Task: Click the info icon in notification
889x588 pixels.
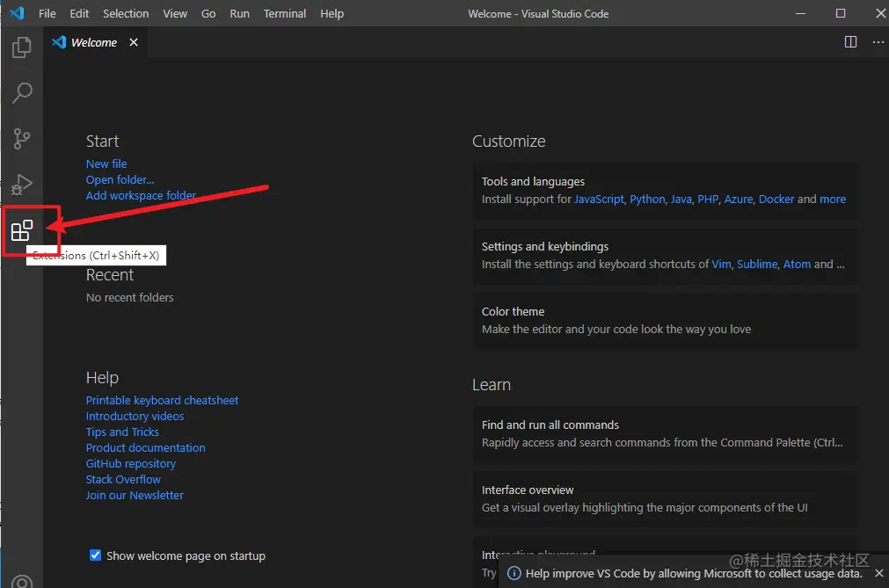Action: coord(514,573)
